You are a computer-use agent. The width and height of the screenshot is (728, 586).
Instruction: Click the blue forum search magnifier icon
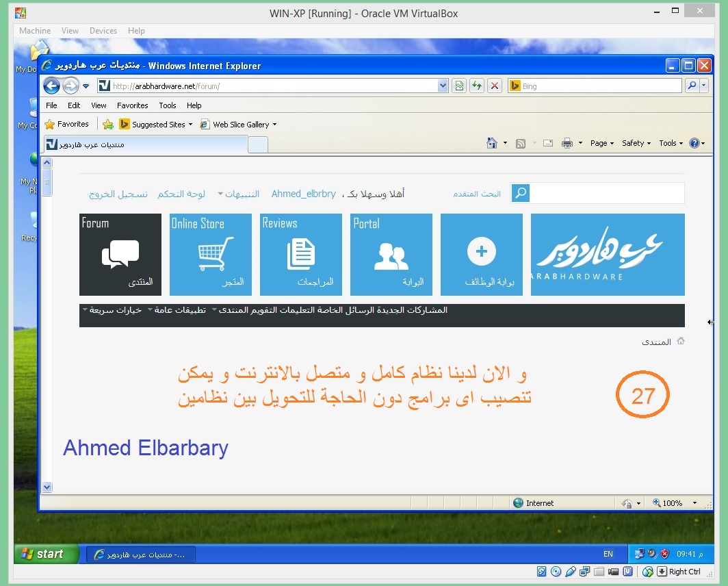coord(521,194)
